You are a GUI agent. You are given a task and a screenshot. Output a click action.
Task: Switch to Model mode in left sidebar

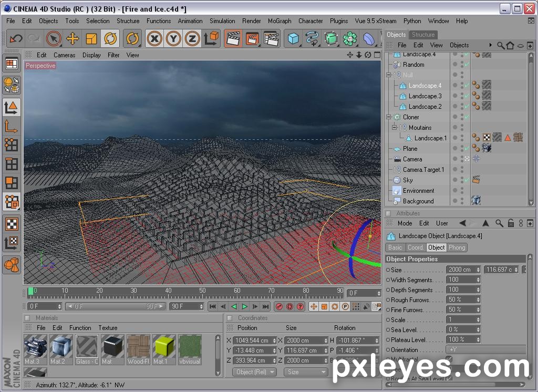[x=12, y=107]
